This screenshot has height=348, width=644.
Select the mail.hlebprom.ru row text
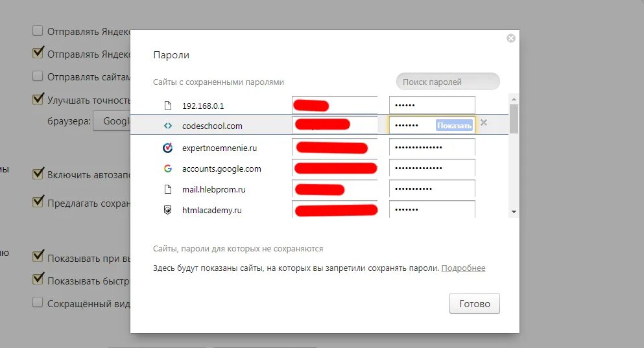coord(213,190)
